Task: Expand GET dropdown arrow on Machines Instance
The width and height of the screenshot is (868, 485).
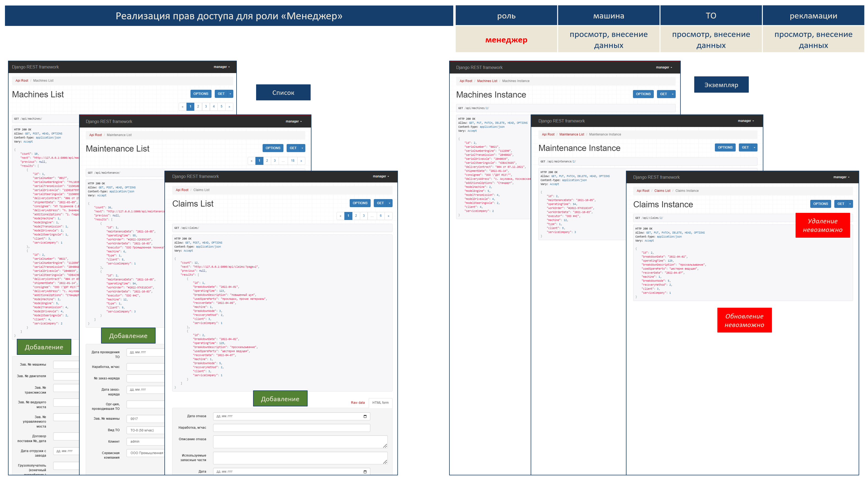Action: (672, 94)
